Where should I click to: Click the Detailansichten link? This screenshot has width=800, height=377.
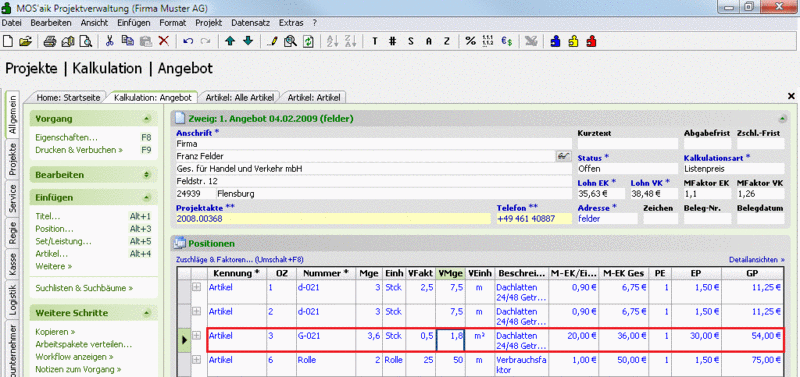click(757, 260)
